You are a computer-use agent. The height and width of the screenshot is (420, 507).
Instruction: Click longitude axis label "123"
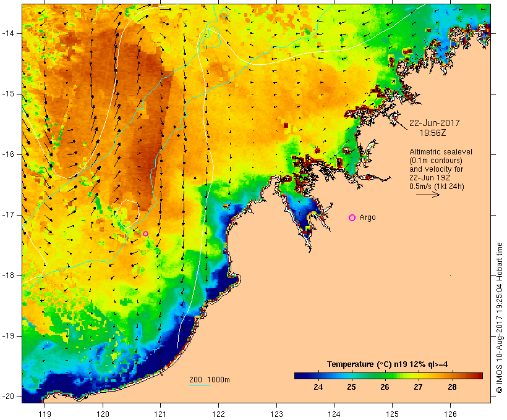coord(277,414)
